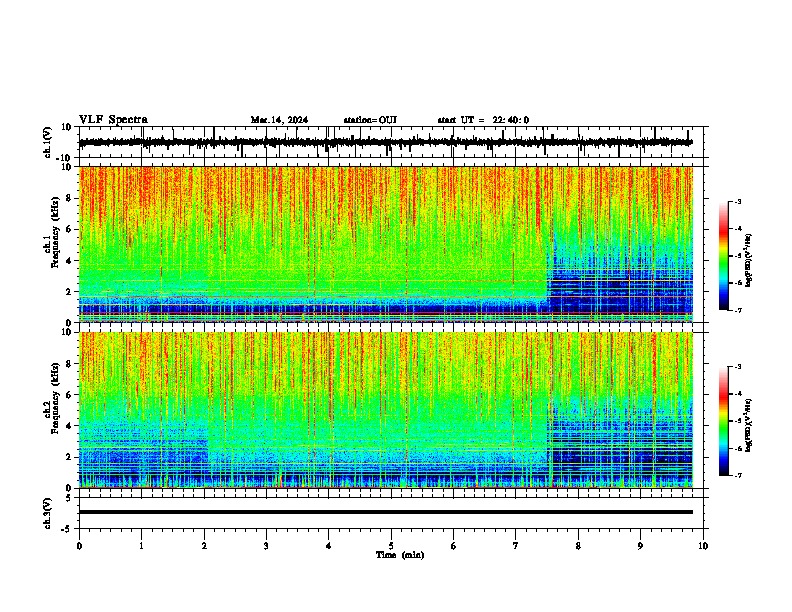792x612 pixels.
Task: Click time axis tick label "5"
Action: 391,546
